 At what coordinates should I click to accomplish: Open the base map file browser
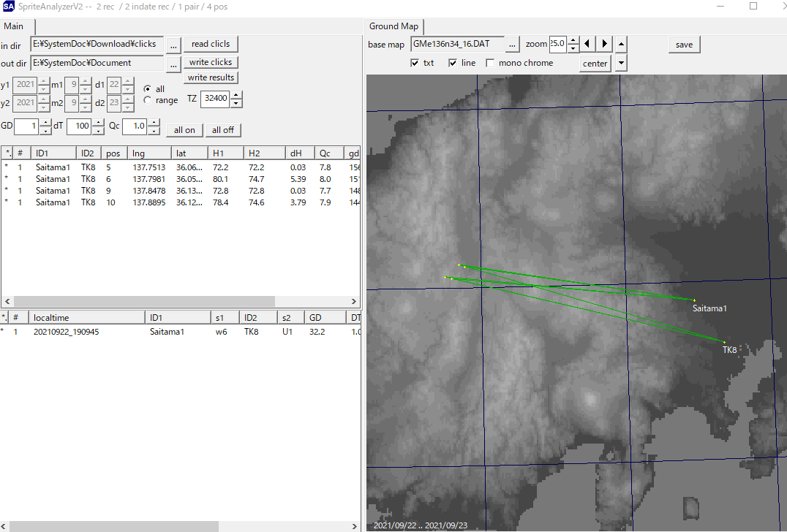click(x=512, y=45)
